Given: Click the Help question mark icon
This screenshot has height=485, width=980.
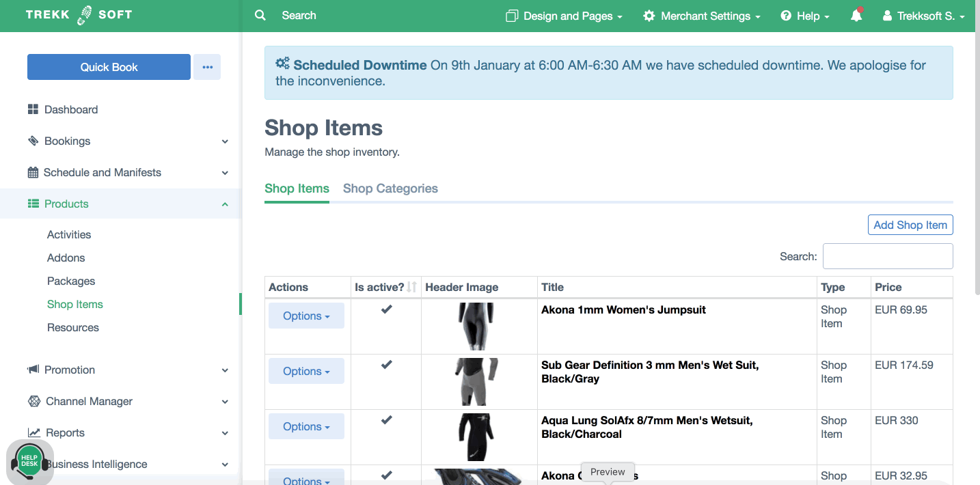Looking at the screenshot, I should (786, 16).
